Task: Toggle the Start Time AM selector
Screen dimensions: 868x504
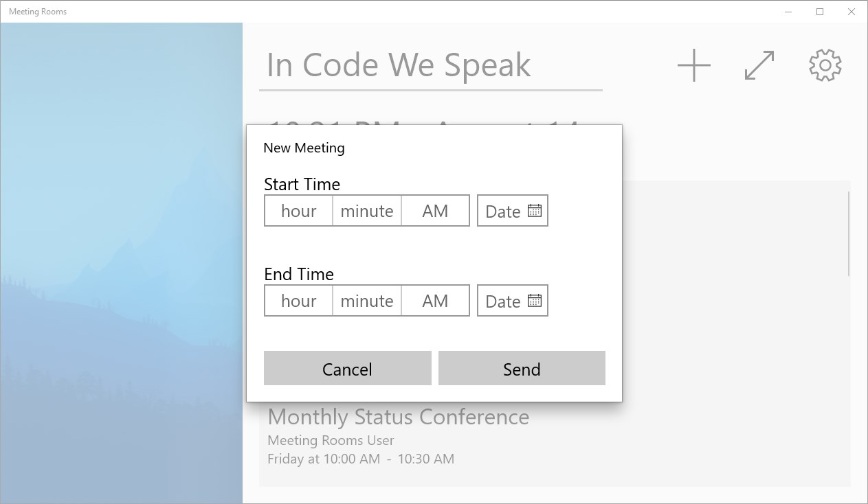Action: point(435,211)
